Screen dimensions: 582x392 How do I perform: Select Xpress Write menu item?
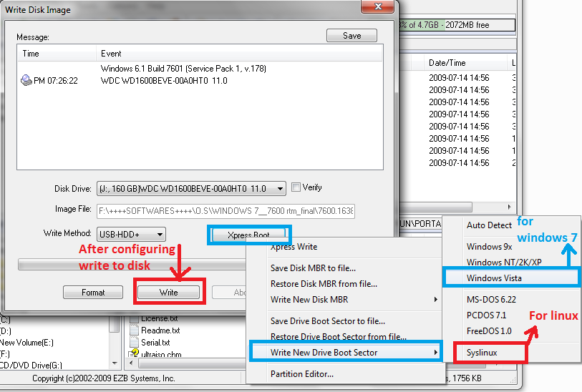(x=294, y=247)
